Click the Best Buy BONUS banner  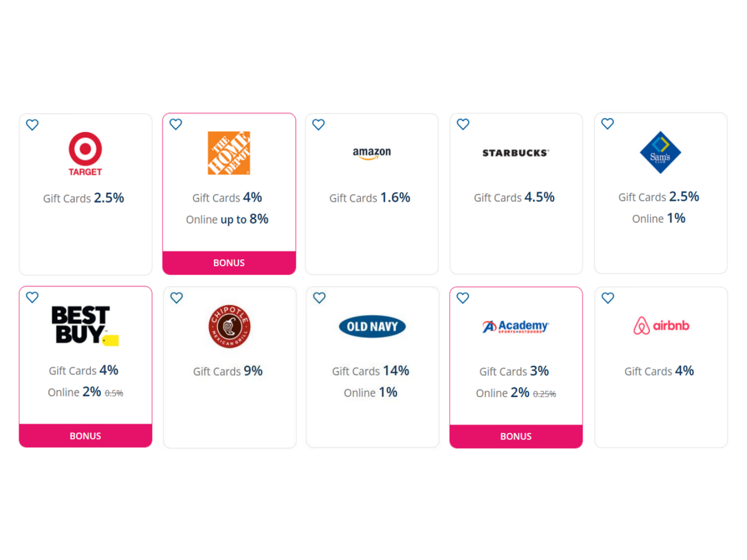click(x=85, y=436)
